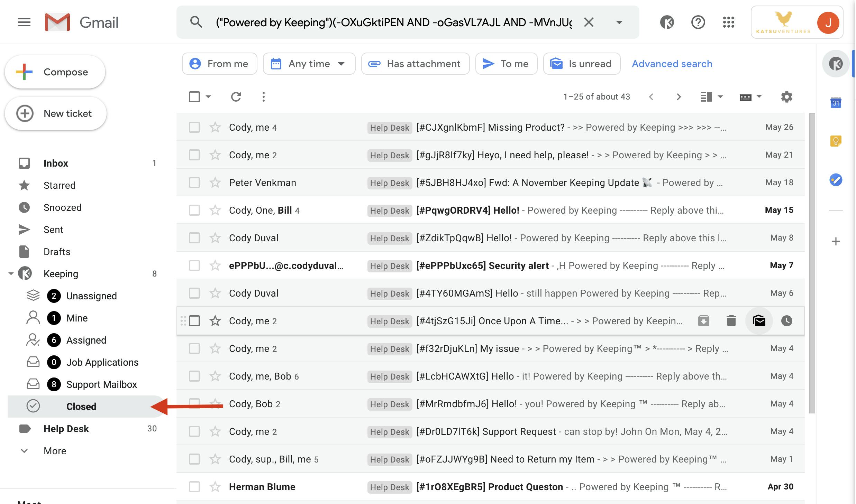Image resolution: width=856 pixels, height=504 pixels.
Task: Select Herman Blume email checkbox
Action: click(194, 487)
